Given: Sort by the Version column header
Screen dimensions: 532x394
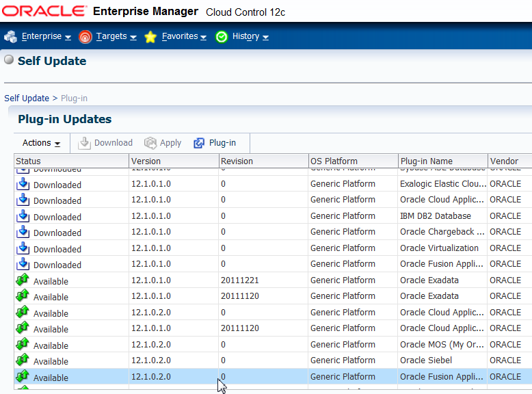Looking at the screenshot, I should point(174,161).
